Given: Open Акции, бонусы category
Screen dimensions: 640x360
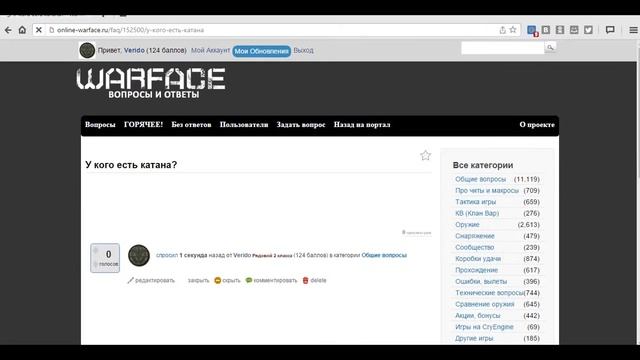Looking at the screenshot, I should [x=478, y=316].
